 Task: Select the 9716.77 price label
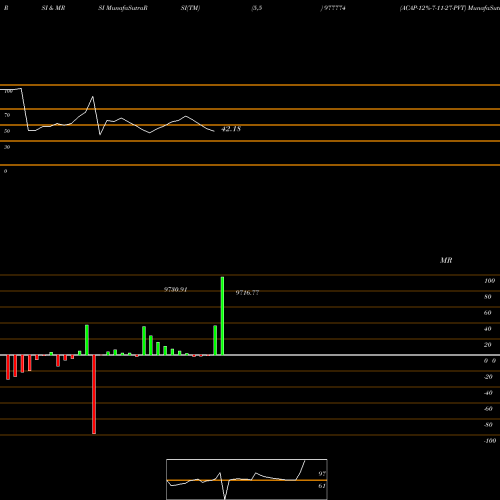click(247, 293)
